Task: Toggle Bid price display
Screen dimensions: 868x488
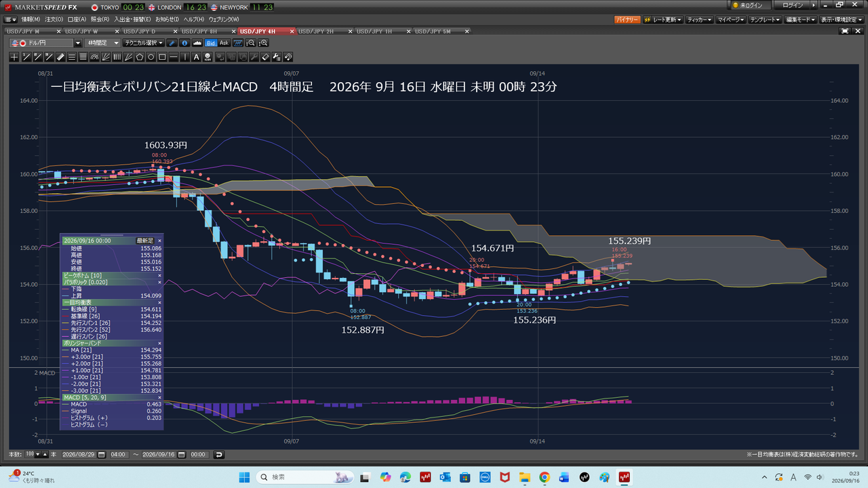Action: (x=211, y=43)
